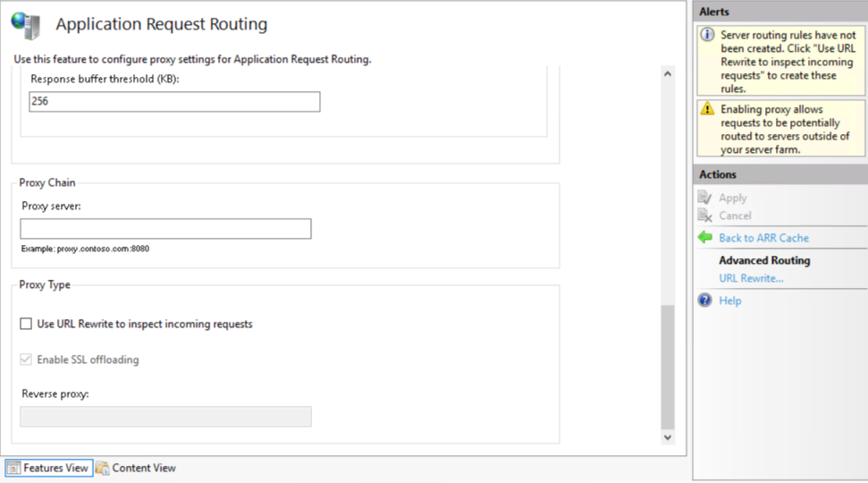Click the vertical scrollbar thumb
868x483 pixels.
point(667,367)
